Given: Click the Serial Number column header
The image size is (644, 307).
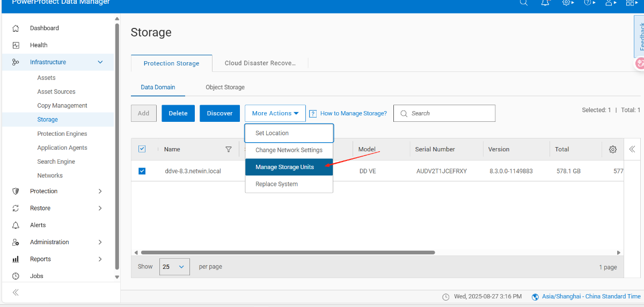Looking at the screenshot, I should tap(435, 149).
